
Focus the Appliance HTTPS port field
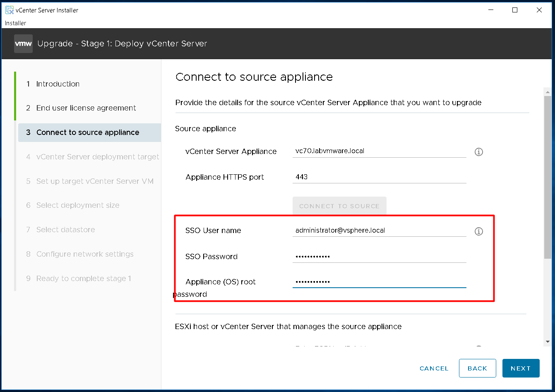point(380,177)
